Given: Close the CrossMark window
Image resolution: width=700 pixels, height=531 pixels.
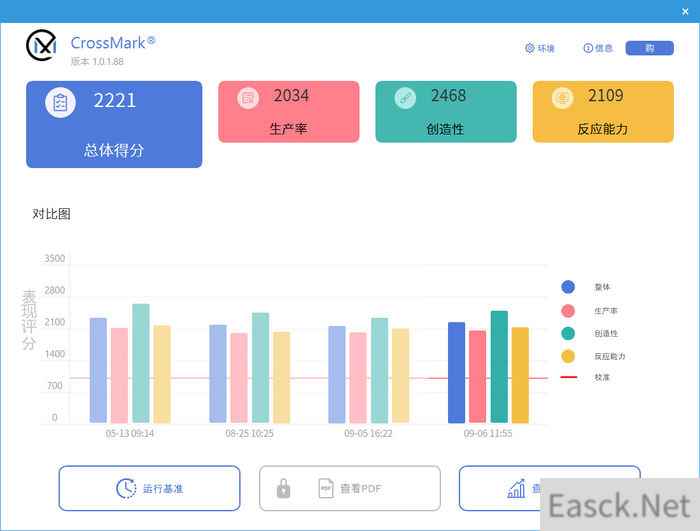Looking at the screenshot, I should [x=685, y=12].
